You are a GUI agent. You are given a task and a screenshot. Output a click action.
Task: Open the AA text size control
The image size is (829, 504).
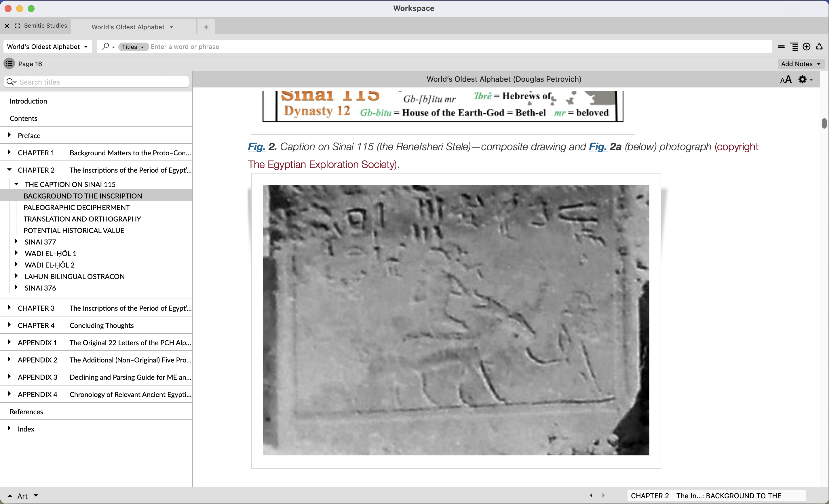click(786, 80)
